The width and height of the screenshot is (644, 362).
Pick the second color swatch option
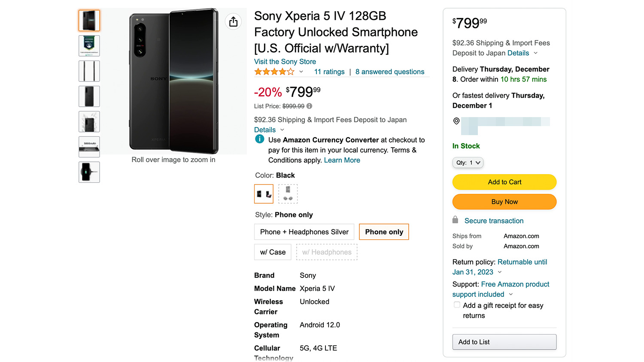pyautogui.click(x=288, y=194)
